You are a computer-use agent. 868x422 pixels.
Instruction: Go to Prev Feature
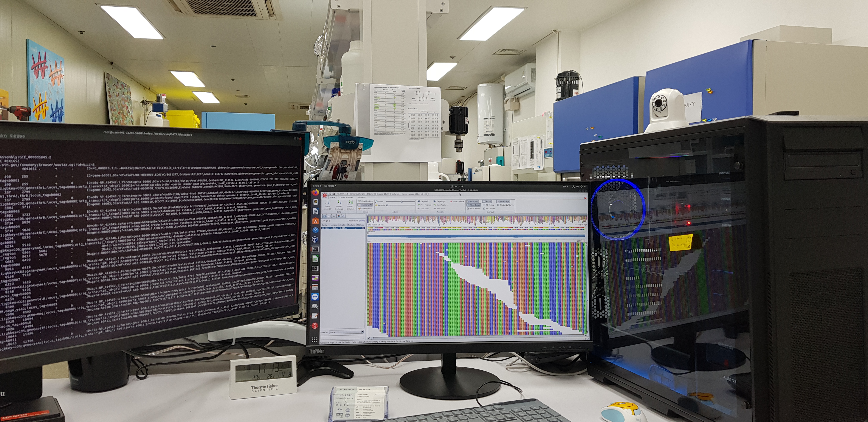pos(424,205)
